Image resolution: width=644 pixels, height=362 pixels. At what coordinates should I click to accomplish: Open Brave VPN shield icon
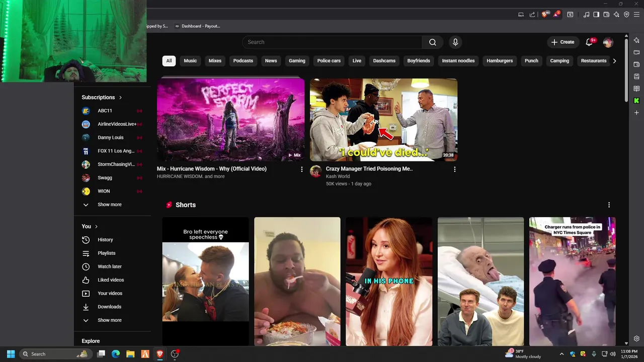tap(626, 15)
